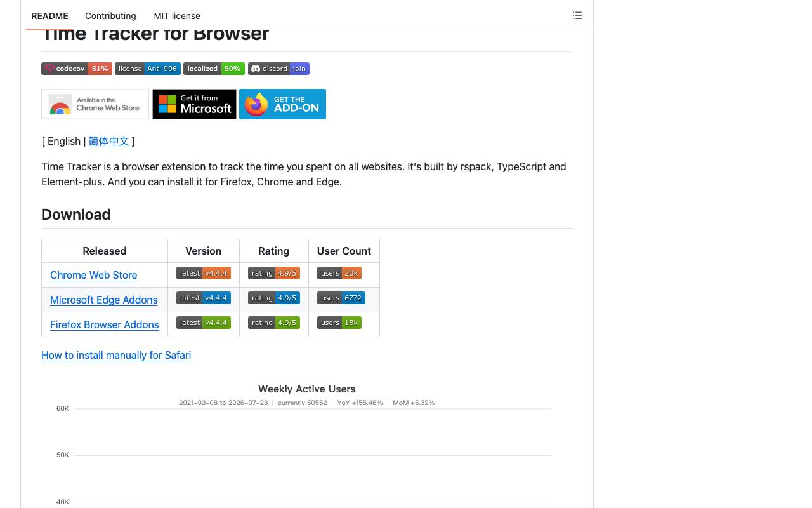Switch to the MIT license tab
This screenshot has height=508, width=812.
point(177,16)
